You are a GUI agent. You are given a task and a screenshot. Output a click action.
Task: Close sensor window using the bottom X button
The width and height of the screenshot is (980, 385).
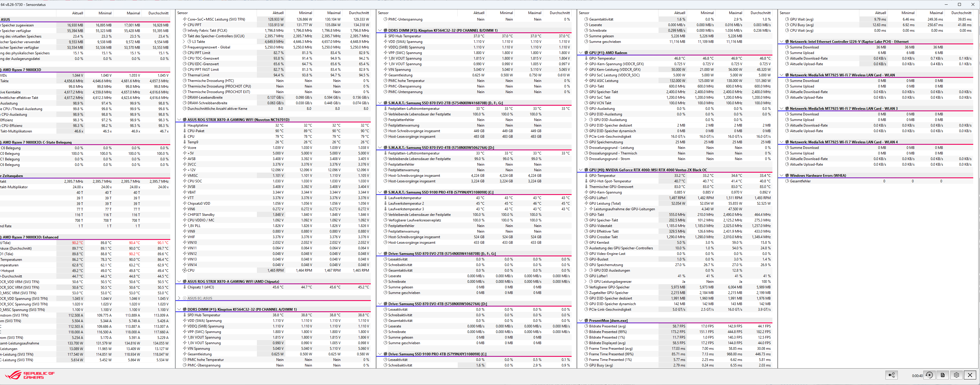pyautogui.click(x=970, y=375)
